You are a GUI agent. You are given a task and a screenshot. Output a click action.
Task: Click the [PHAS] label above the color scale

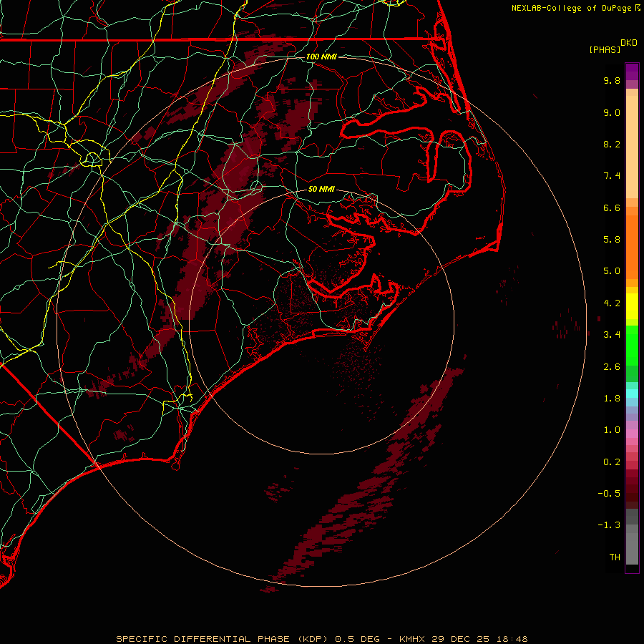605,49
